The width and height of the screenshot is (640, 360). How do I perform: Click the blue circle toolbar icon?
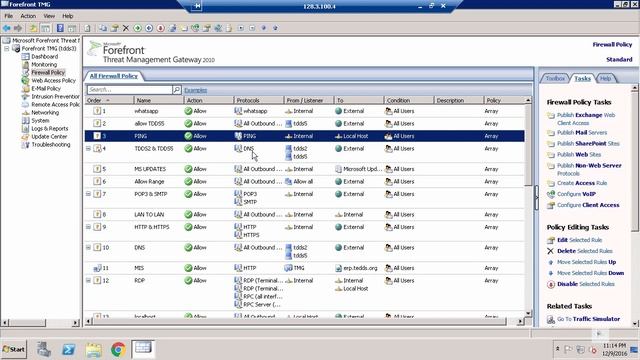(x=149, y=28)
